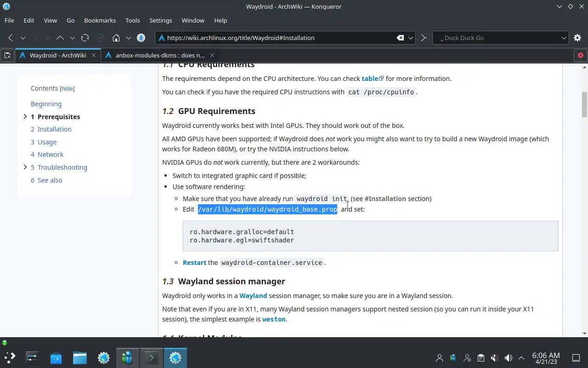Reload the current page

tap(85, 38)
